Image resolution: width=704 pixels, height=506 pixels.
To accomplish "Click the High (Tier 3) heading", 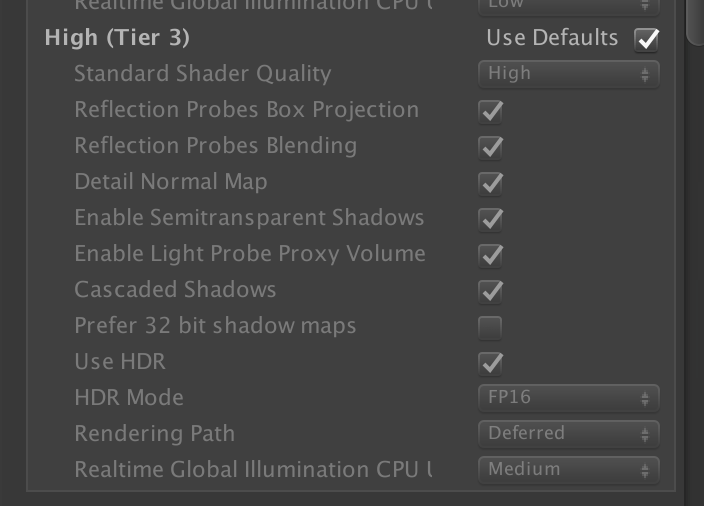I will coord(117,38).
